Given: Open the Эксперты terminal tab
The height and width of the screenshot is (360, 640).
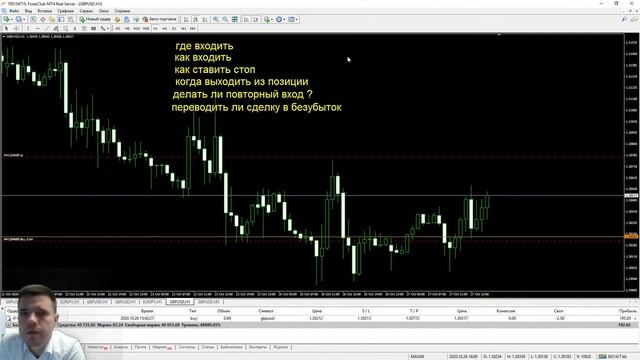Looking at the screenshot, I should tap(258, 347).
